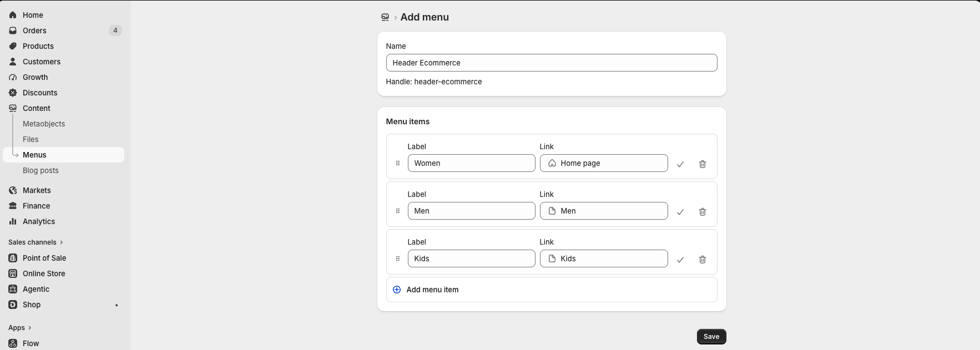
Task: Click the Add menu page title
Action: click(x=425, y=17)
